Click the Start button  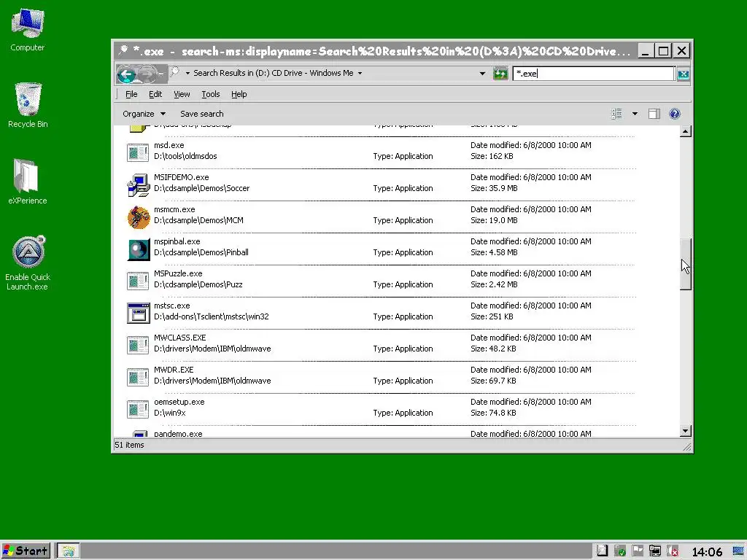[x=26, y=551]
